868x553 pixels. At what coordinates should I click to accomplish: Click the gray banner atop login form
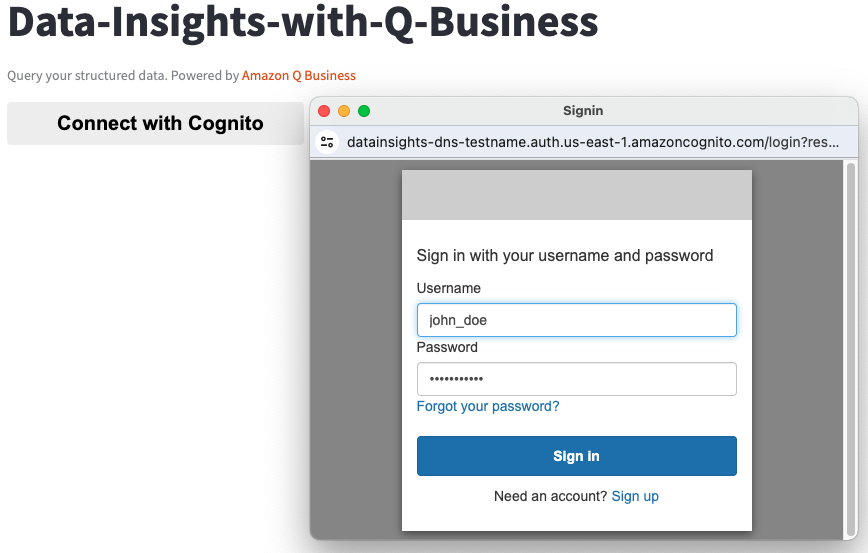tap(576, 195)
